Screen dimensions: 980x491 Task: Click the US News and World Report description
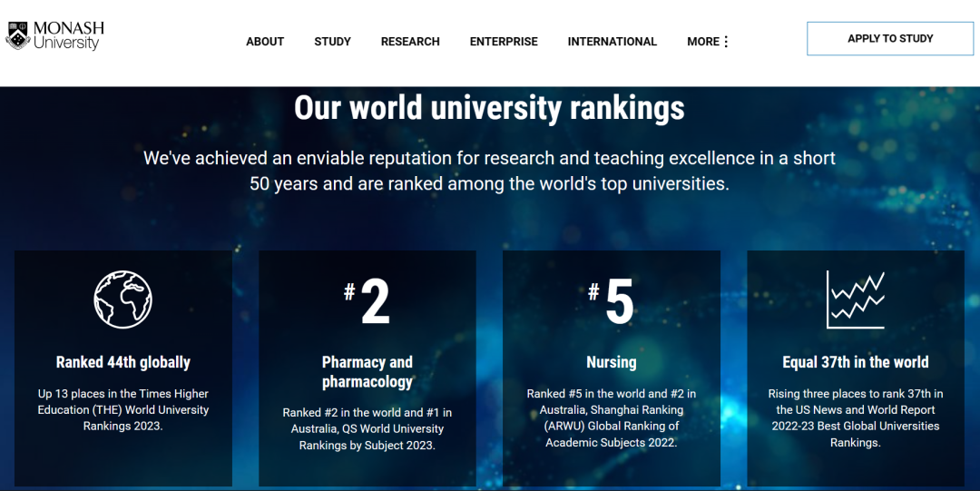tap(856, 417)
